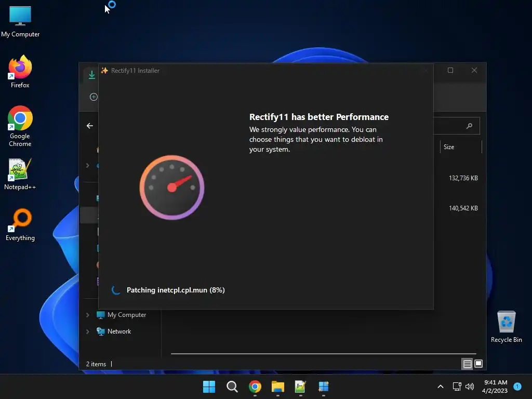
Task: Open volume control in tray
Action: 470,387
